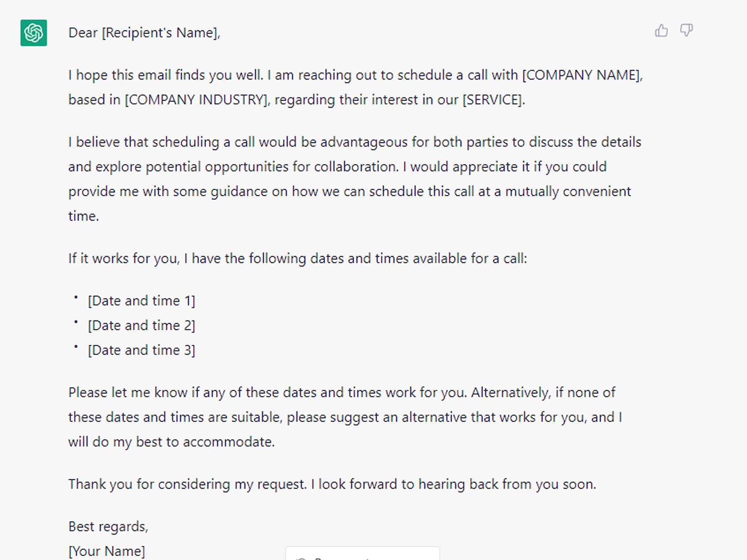Click the "[Date and time 3]" bullet item

(x=141, y=350)
